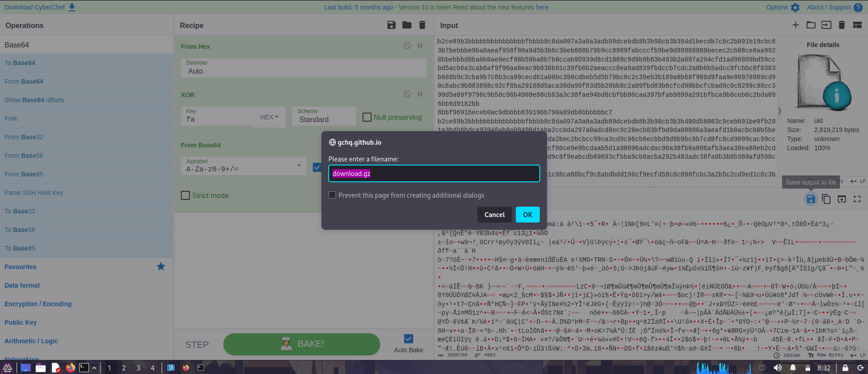
Task: Load a recipe using the folder icon
Action: [407, 25]
